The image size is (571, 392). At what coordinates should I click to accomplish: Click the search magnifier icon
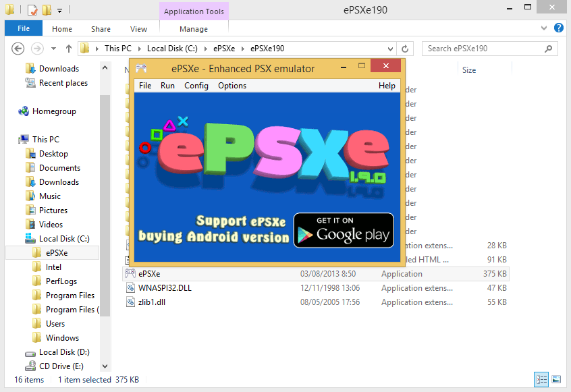pos(549,49)
